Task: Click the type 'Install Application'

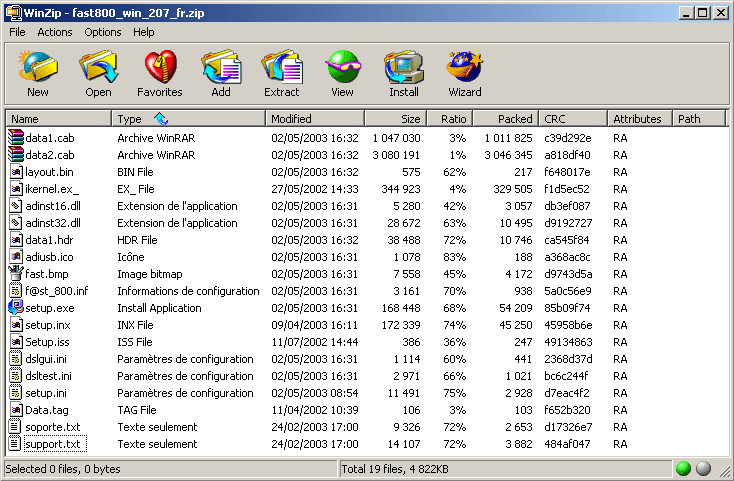Action: 159,308
